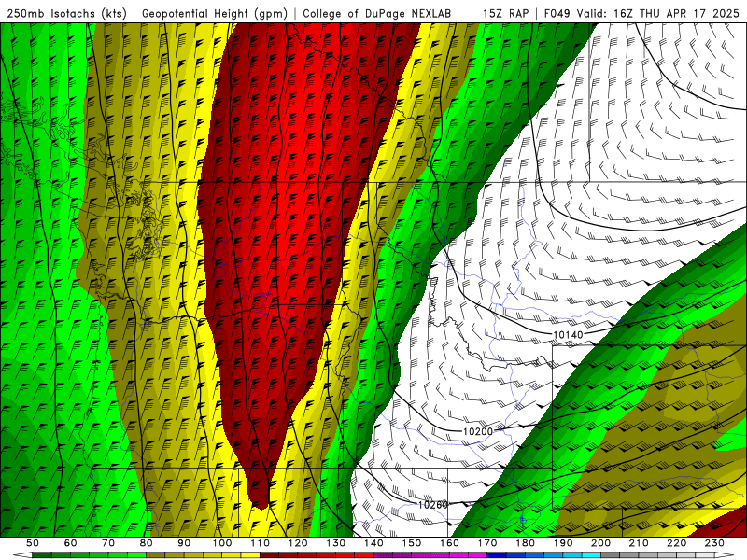Click the 220 value on the color scale

coord(676,543)
